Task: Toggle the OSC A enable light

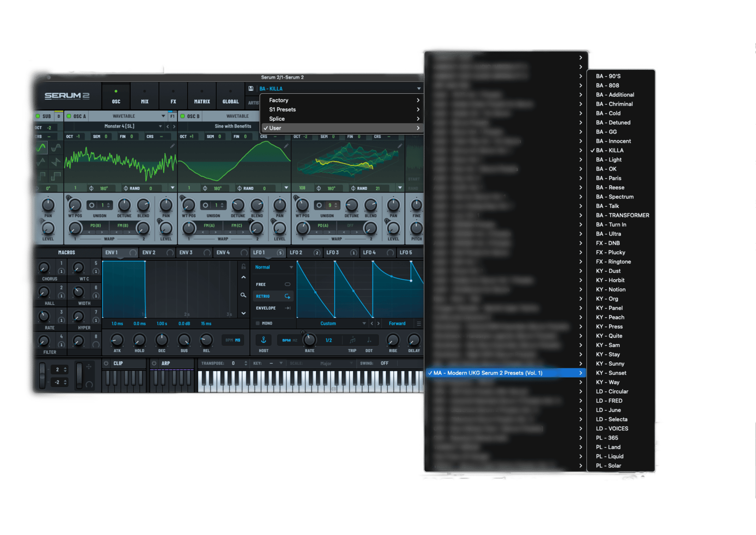Action: click(69, 116)
